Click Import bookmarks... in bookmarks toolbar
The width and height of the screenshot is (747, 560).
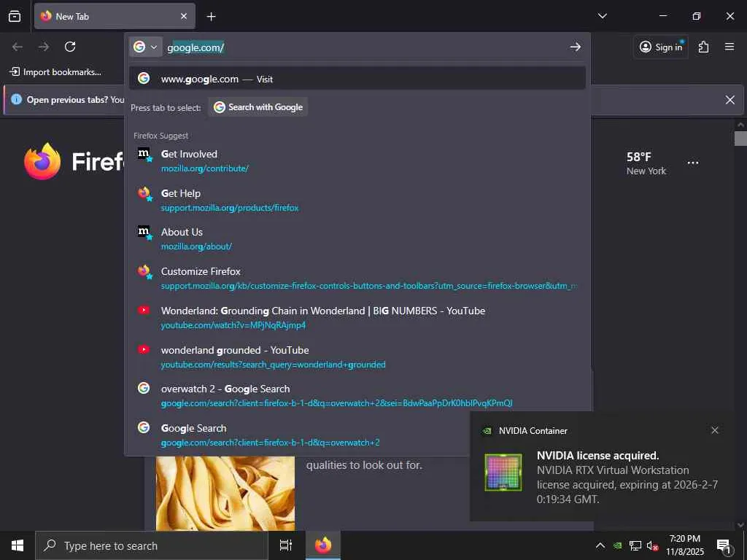pyautogui.click(x=55, y=72)
